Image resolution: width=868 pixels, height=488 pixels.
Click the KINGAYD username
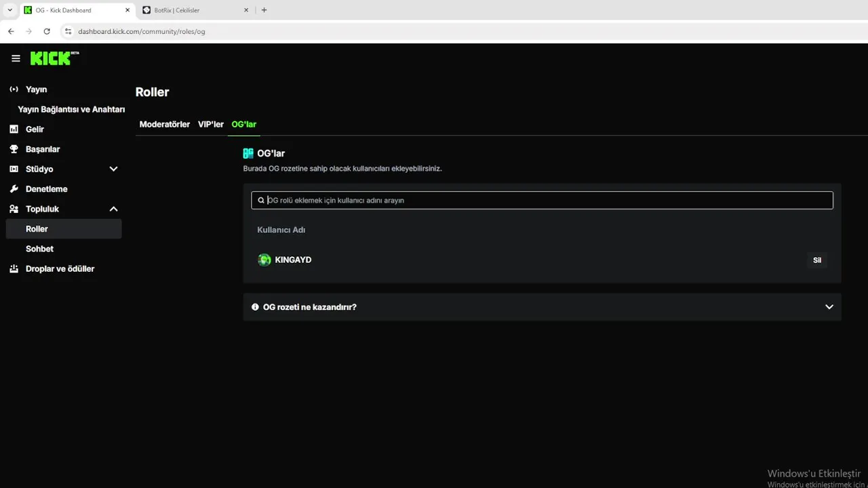pos(293,260)
